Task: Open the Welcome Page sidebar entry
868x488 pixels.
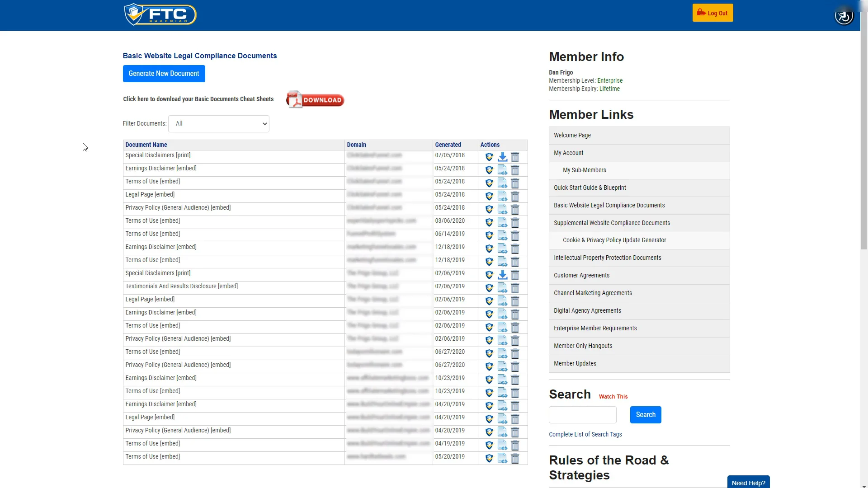Action: (x=572, y=135)
